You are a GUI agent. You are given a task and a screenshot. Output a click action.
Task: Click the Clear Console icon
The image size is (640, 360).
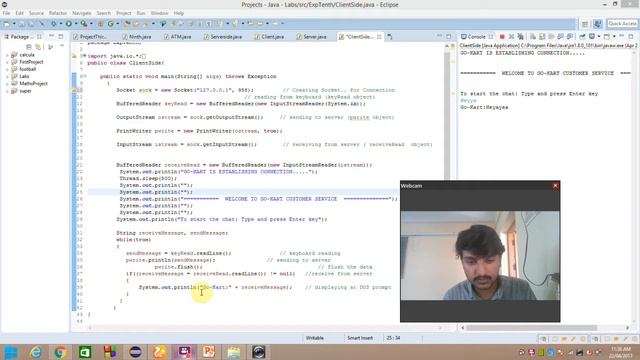(533, 37)
